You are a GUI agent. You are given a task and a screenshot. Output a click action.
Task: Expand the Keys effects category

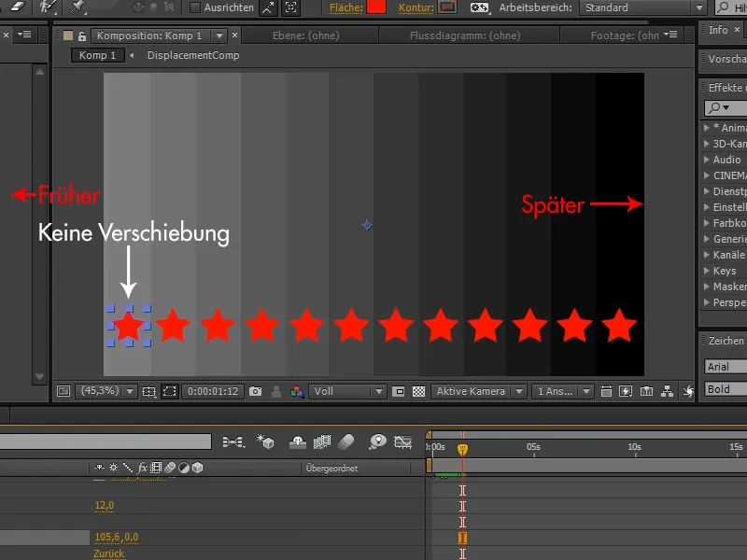707,271
